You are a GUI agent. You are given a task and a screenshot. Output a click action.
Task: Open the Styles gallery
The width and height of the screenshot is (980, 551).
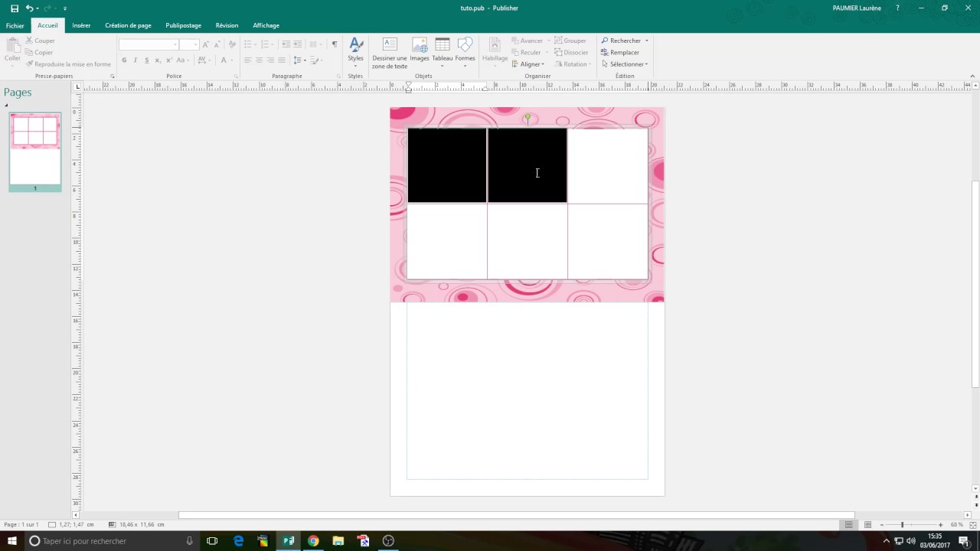point(355,51)
